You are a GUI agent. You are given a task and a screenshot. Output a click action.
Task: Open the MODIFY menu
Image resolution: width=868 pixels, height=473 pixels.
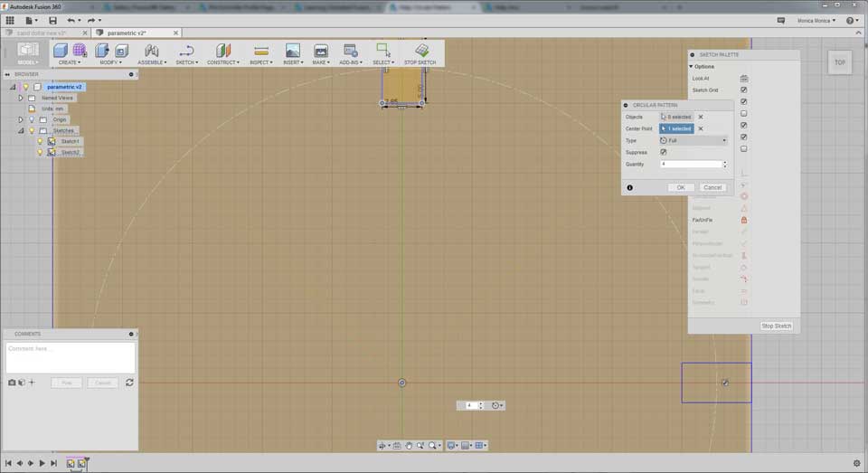coord(110,62)
